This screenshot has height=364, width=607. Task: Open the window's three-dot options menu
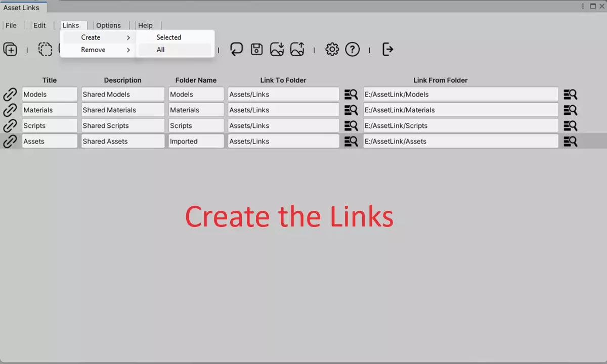[x=583, y=6]
